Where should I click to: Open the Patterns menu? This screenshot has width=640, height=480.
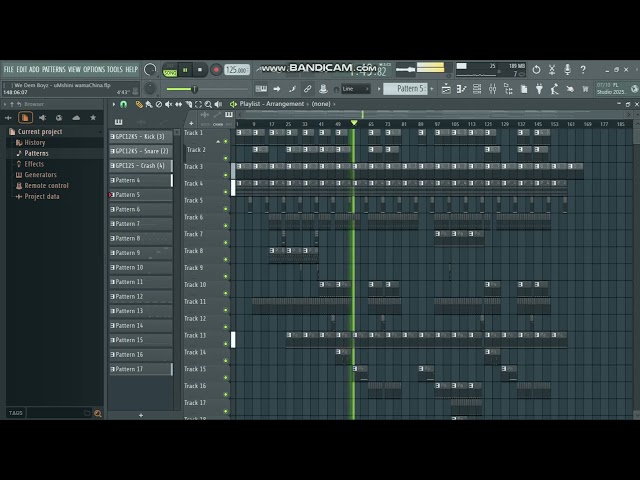click(x=53, y=69)
